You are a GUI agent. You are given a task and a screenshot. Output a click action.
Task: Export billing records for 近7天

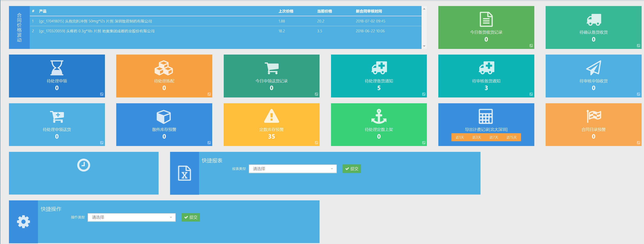click(x=494, y=137)
